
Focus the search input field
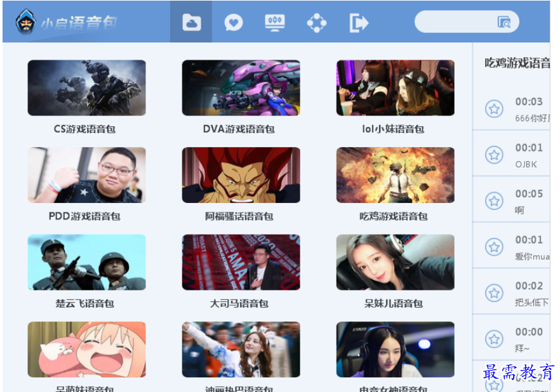tap(467, 22)
